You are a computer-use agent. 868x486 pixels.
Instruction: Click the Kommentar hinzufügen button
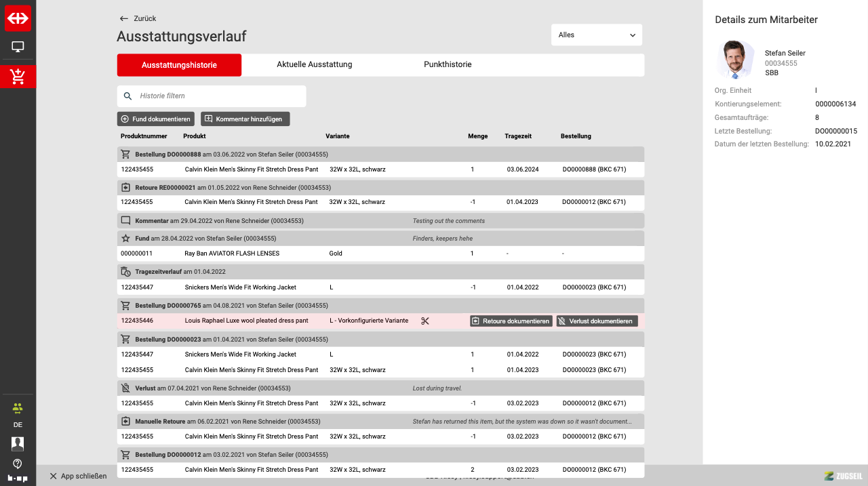245,119
